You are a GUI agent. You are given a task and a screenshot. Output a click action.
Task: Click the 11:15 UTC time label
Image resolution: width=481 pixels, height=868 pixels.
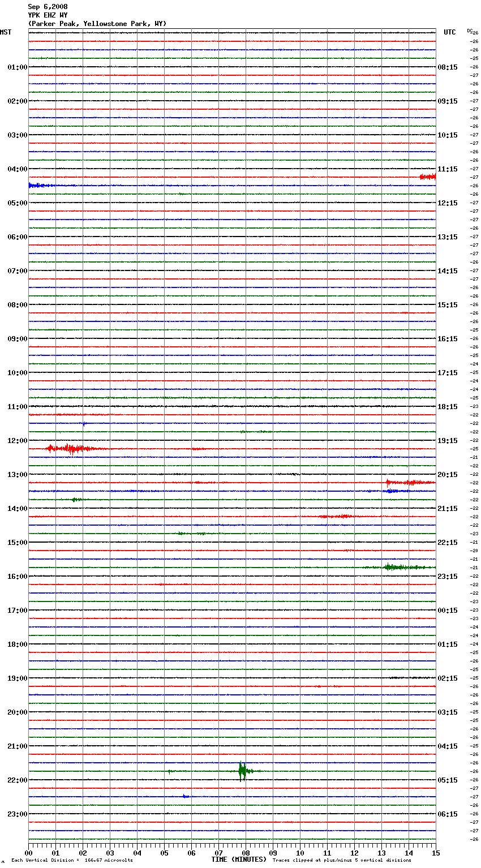448,169
